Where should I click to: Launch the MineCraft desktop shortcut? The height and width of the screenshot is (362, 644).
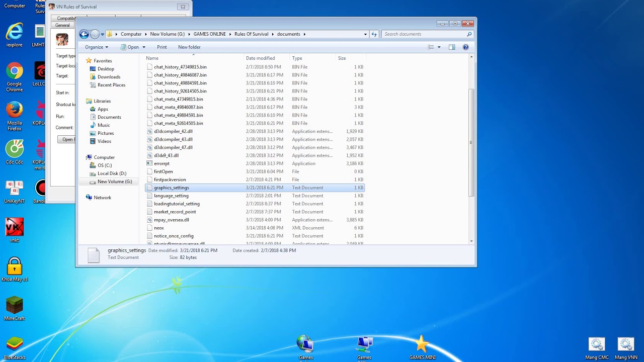tap(14, 308)
